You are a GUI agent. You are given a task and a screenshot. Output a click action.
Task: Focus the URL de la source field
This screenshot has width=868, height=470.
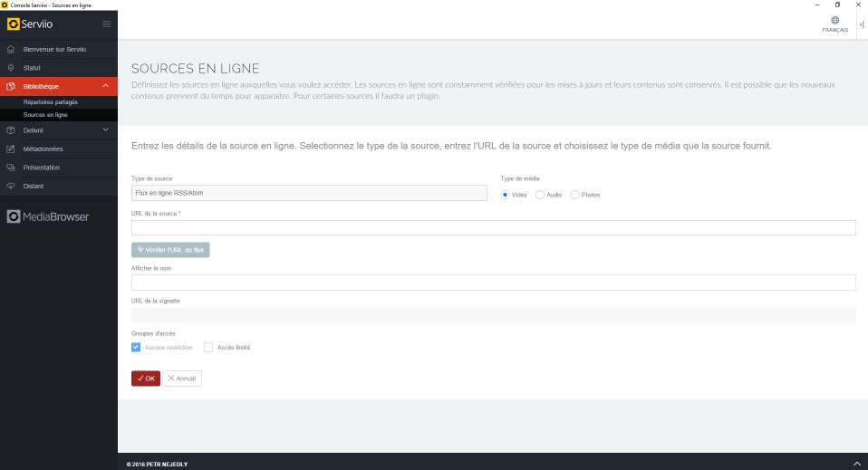(x=493, y=227)
